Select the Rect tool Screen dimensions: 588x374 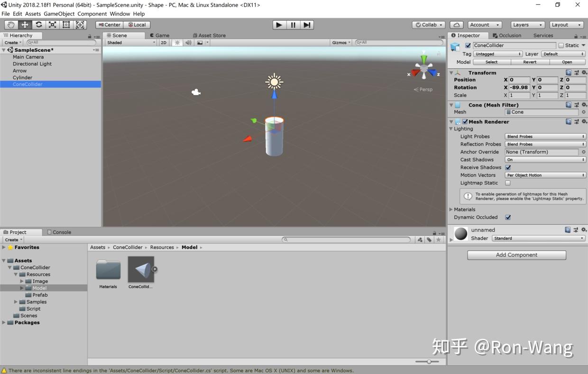click(66, 25)
